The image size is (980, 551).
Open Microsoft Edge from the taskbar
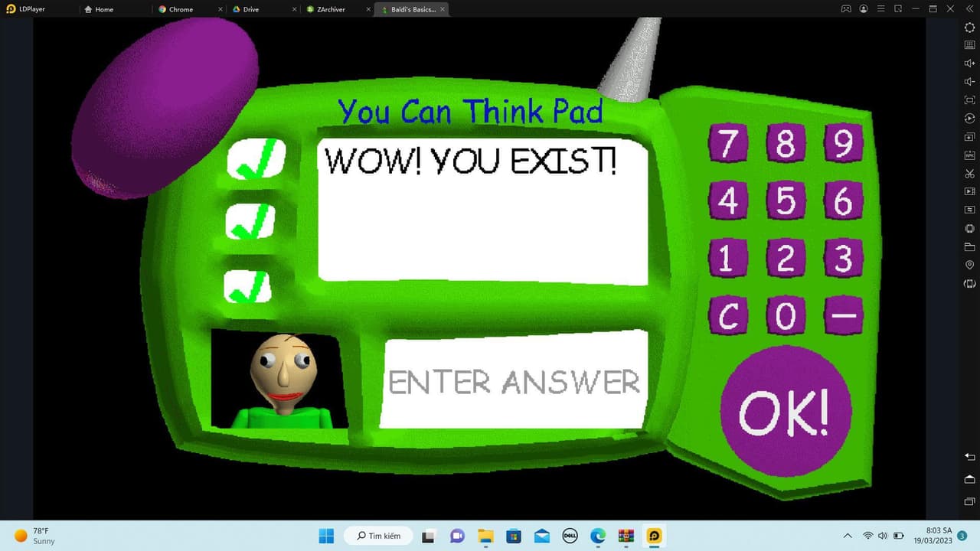[x=599, y=536]
